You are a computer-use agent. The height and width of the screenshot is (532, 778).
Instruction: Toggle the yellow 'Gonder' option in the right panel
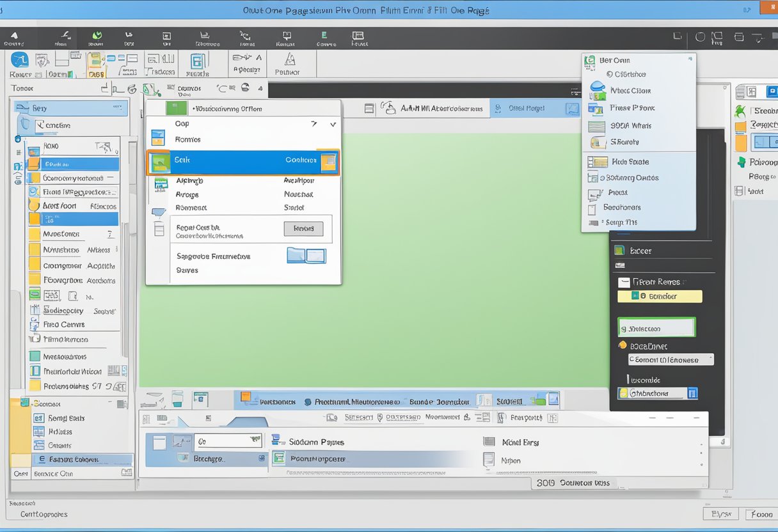click(660, 296)
